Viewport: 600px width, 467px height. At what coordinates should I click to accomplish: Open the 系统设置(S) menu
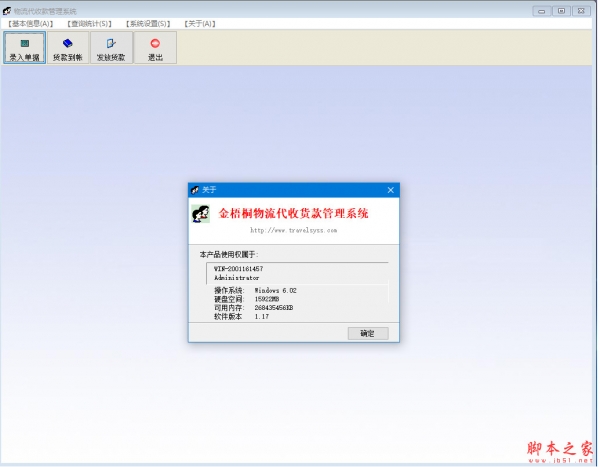(148, 24)
